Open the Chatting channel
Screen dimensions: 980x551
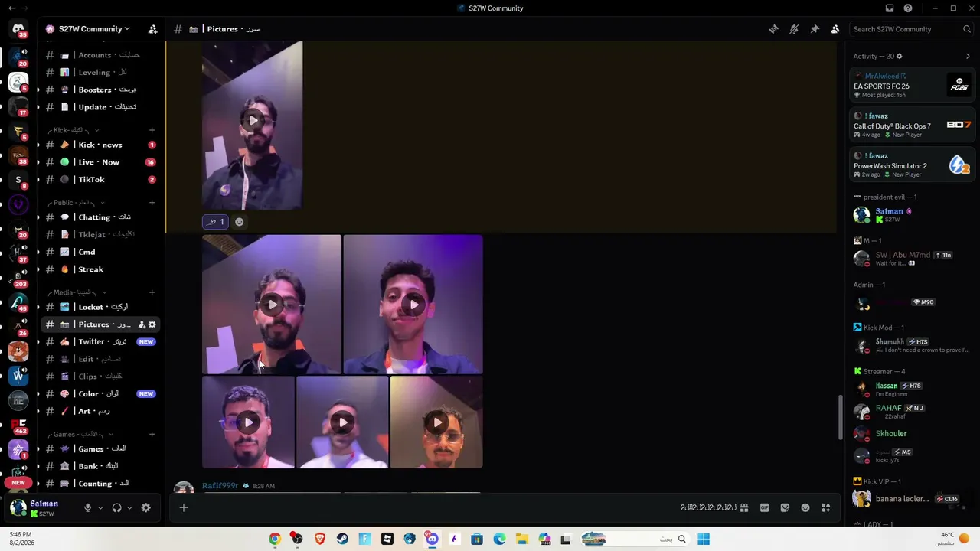click(100, 217)
